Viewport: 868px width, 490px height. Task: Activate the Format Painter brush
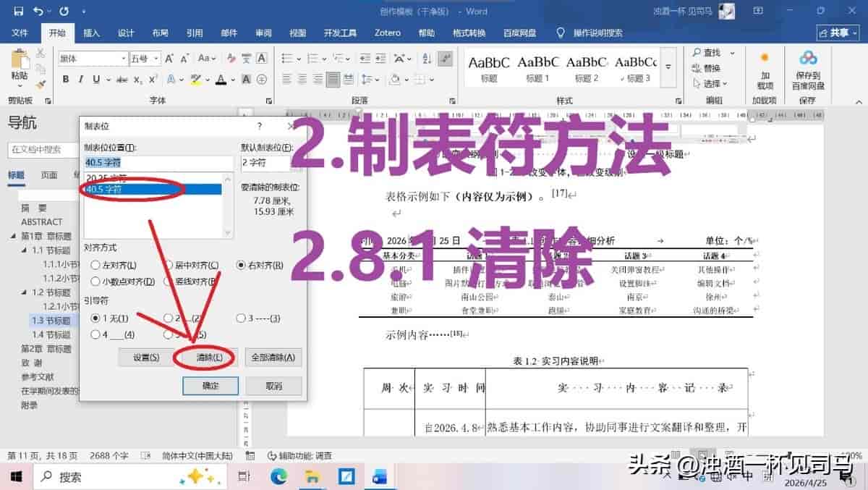(x=41, y=83)
